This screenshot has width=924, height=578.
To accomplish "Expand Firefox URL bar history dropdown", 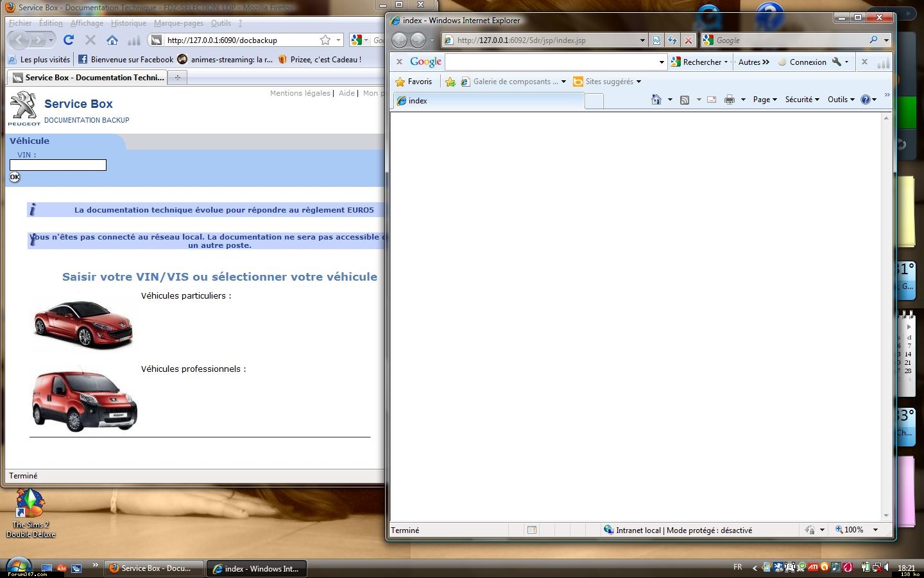I will coord(338,40).
